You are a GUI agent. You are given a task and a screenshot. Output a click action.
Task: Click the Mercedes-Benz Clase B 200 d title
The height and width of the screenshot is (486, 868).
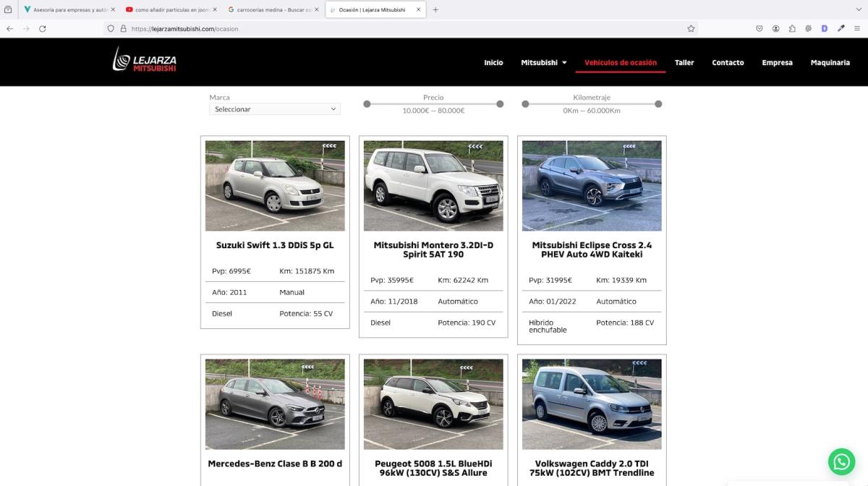(275, 464)
